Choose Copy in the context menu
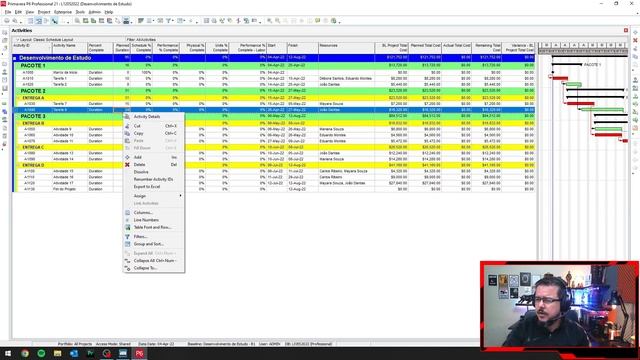 click(x=153, y=133)
